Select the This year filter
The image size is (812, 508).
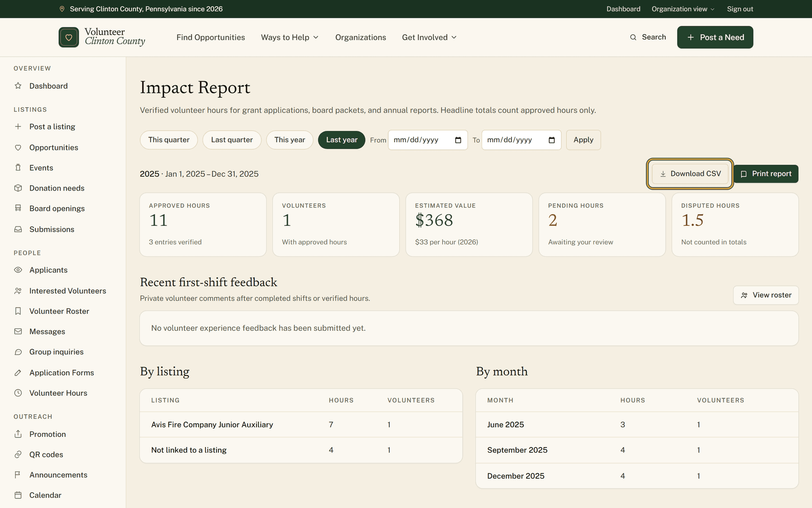click(290, 140)
